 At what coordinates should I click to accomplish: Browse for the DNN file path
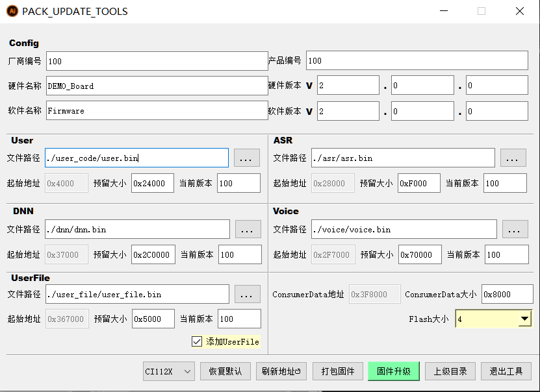(x=248, y=229)
